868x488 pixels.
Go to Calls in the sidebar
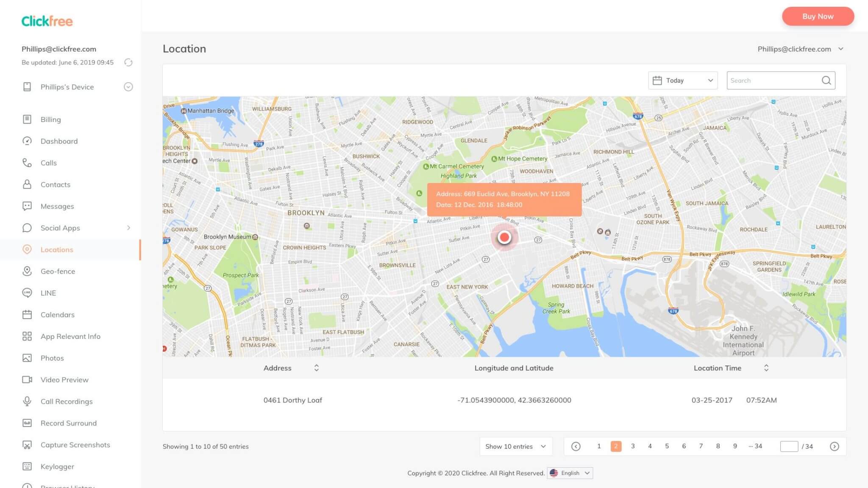48,163
